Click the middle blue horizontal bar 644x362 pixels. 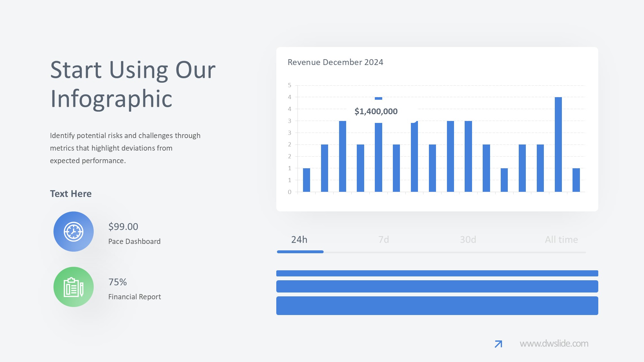click(x=437, y=286)
